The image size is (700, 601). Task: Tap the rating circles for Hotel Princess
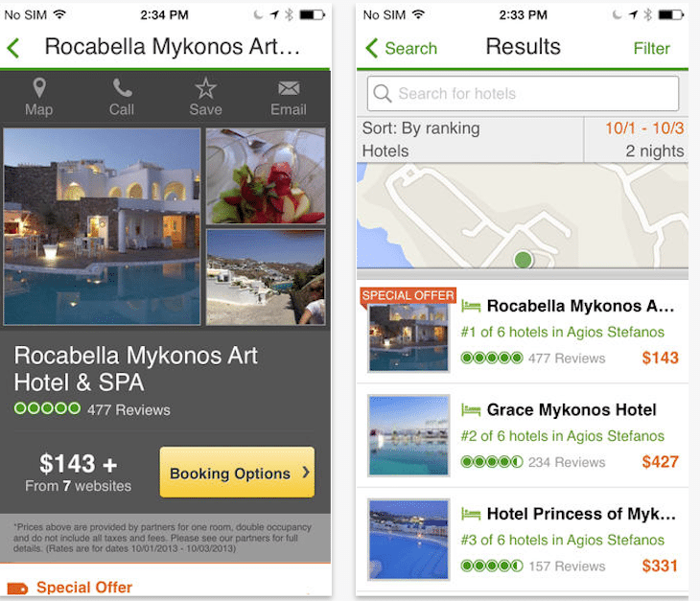point(492,566)
